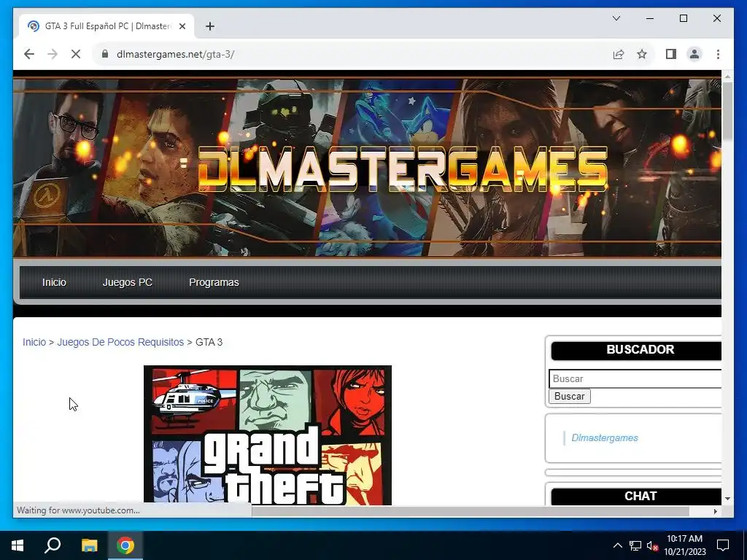Click the Buscar submit button
Viewport: 747px width, 560px height.
pos(570,396)
